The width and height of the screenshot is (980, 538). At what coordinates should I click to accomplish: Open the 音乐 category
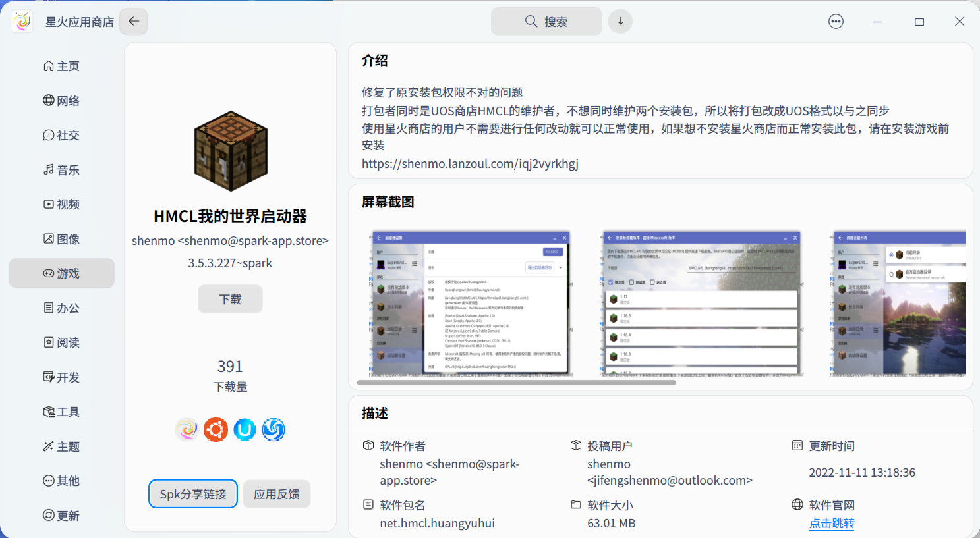coord(62,170)
